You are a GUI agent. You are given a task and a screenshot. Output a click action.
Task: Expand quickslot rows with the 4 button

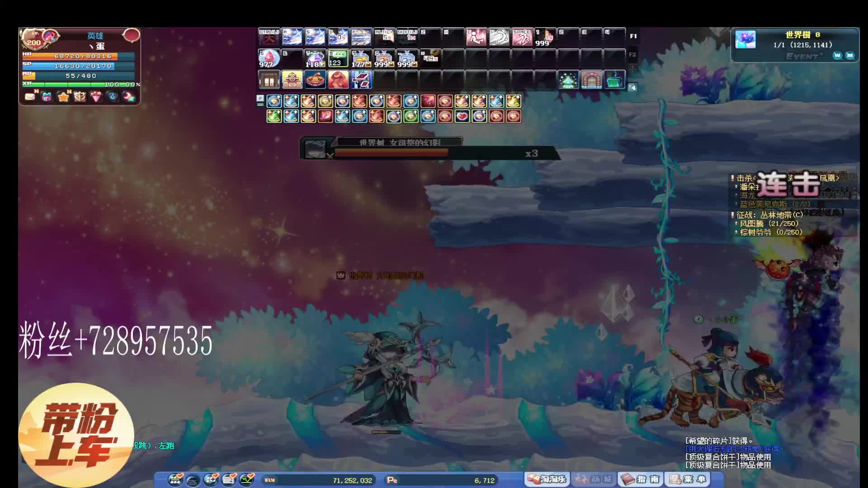pos(632,88)
